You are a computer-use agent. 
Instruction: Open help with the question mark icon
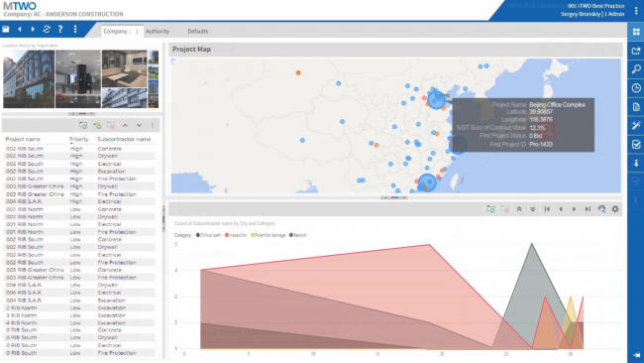point(60,29)
